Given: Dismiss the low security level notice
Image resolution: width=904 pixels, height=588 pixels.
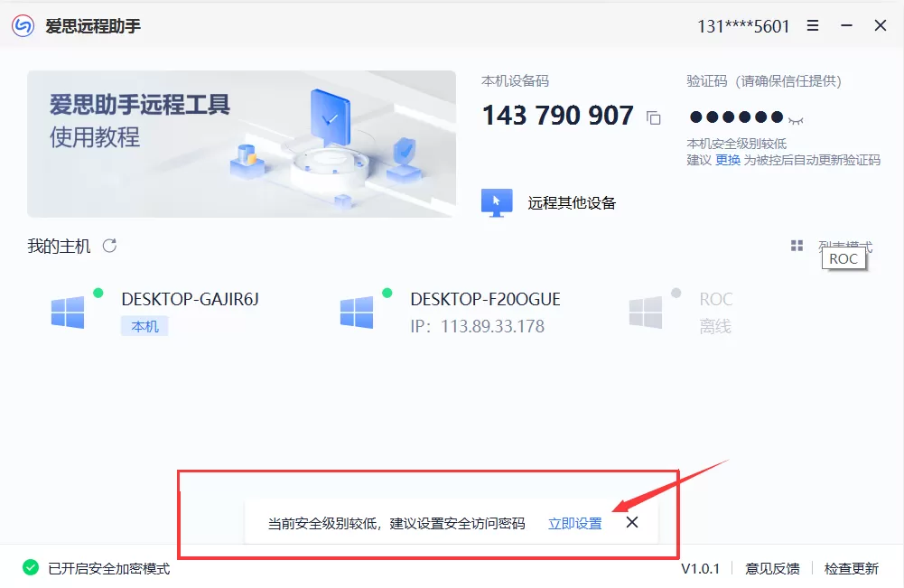Looking at the screenshot, I should pos(632,522).
